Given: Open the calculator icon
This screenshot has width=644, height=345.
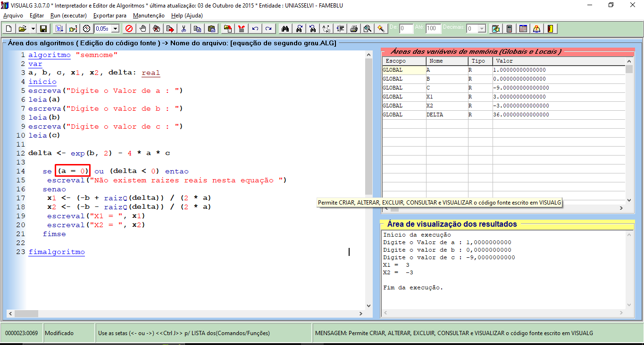Looking at the screenshot, I should [509, 29].
